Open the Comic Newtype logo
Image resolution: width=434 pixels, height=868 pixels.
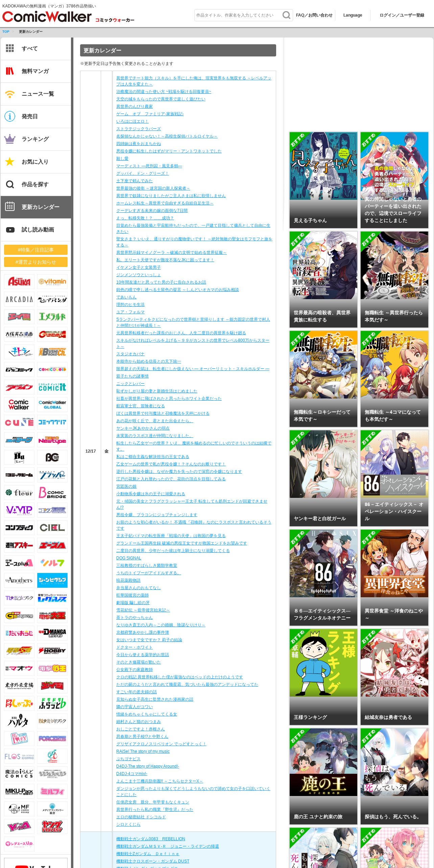point(52,440)
